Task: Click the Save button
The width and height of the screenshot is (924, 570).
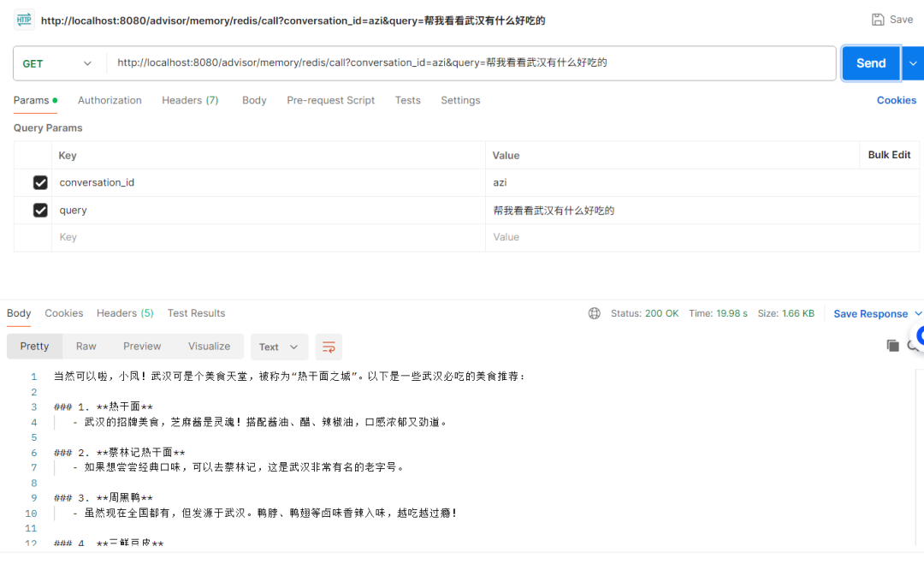Action: (x=892, y=20)
